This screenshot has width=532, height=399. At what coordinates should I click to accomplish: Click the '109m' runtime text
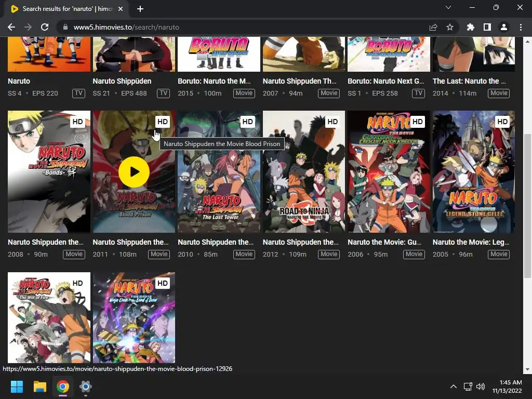pyautogui.click(x=298, y=255)
